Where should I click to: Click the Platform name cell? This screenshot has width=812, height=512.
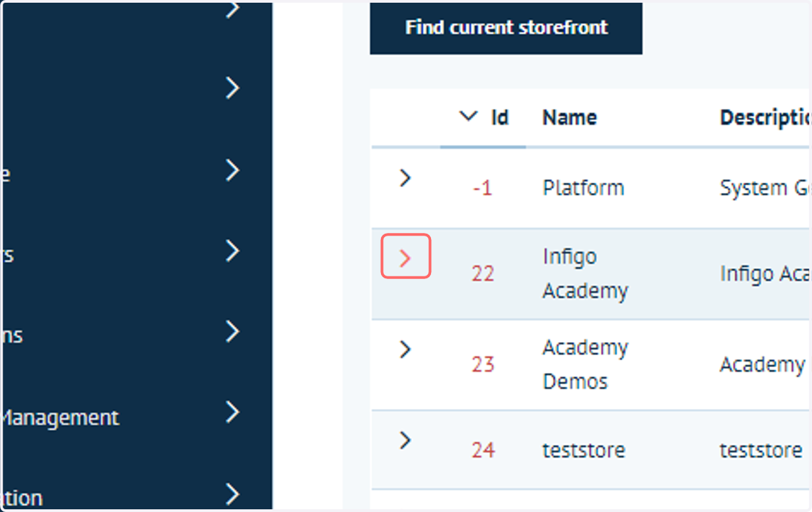(583, 188)
